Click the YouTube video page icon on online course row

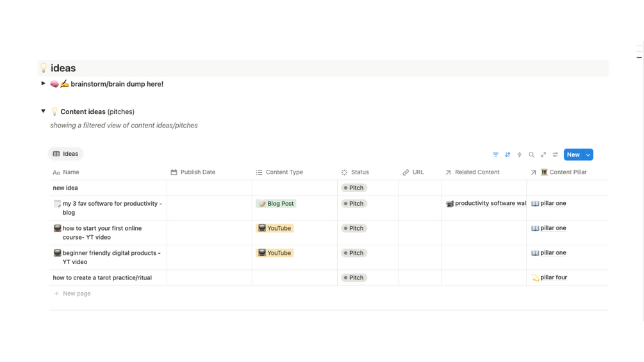[x=57, y=228]
